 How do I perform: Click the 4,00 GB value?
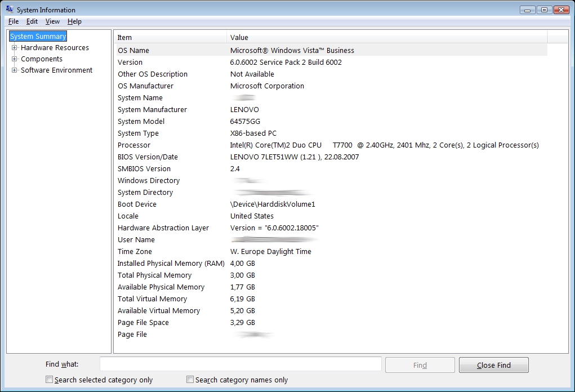242,263
